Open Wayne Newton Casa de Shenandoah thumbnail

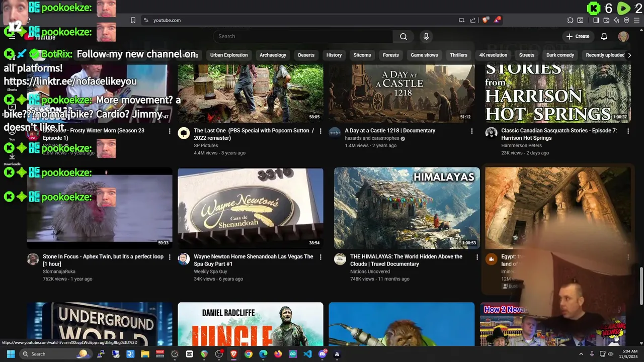tap(251, 208)
